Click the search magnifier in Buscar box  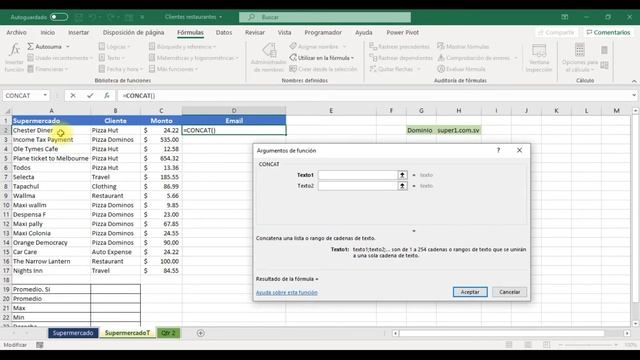tap(251, 17)
